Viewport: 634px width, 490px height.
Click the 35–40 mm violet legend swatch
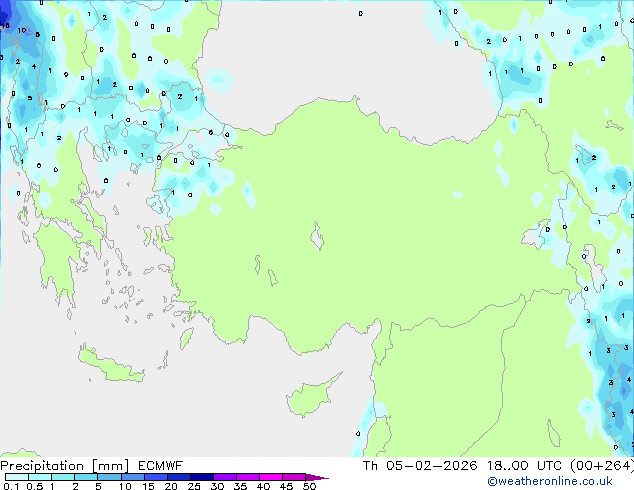pos(248,477)
